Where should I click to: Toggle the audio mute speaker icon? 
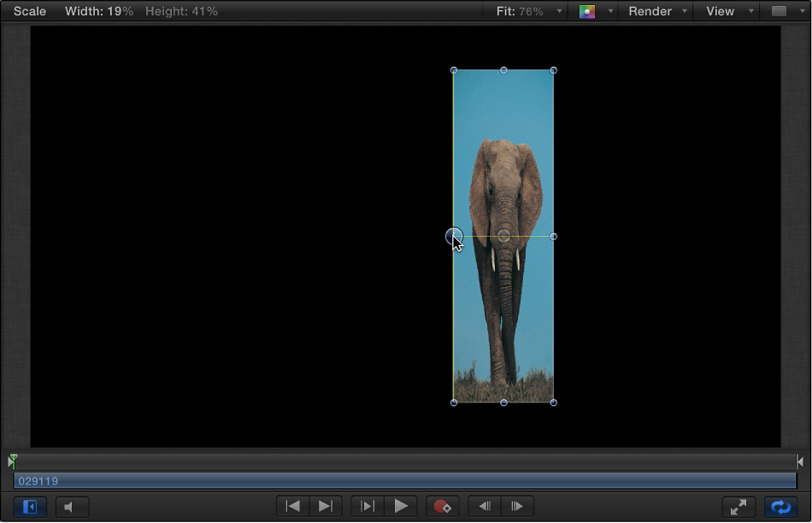coord(72,506)
